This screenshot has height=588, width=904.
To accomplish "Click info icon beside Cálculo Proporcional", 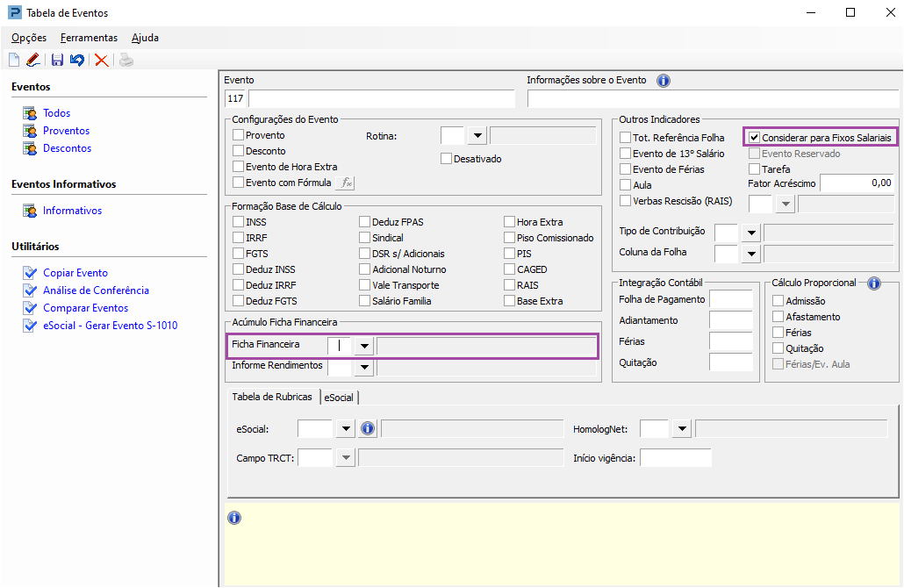I will pyautogui.click(x=873, y=283).
